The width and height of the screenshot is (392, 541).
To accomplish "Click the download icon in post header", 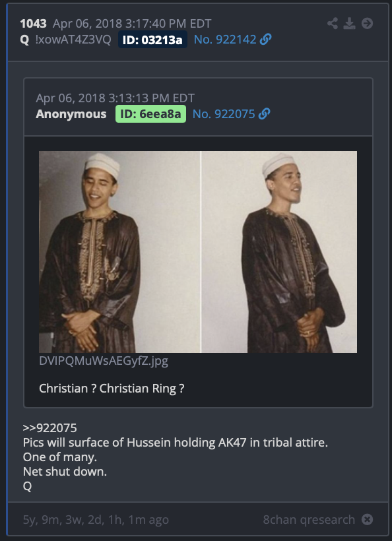I will tap(349, 24).
